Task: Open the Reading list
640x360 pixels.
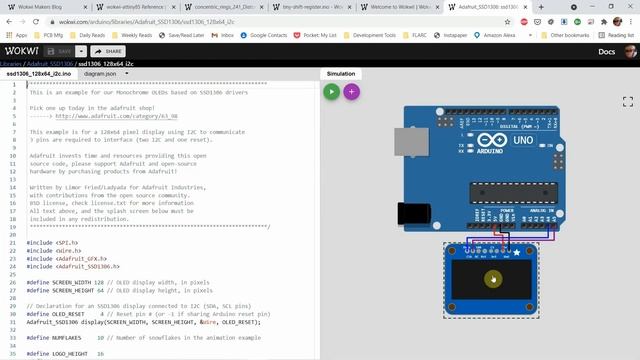Action: pos(616,35)
